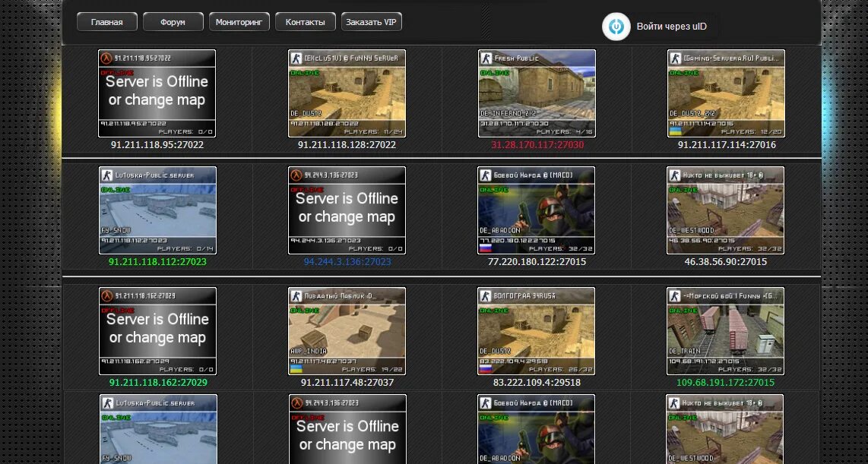
Task: Click Russian flag in ВОЛГОГРАД 34RUS banner
Action: coord(486,369)
